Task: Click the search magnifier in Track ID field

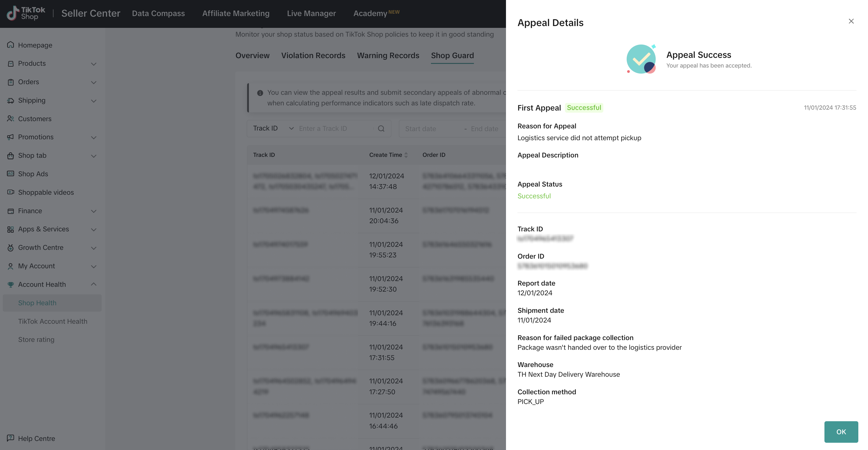Action: 381,128
